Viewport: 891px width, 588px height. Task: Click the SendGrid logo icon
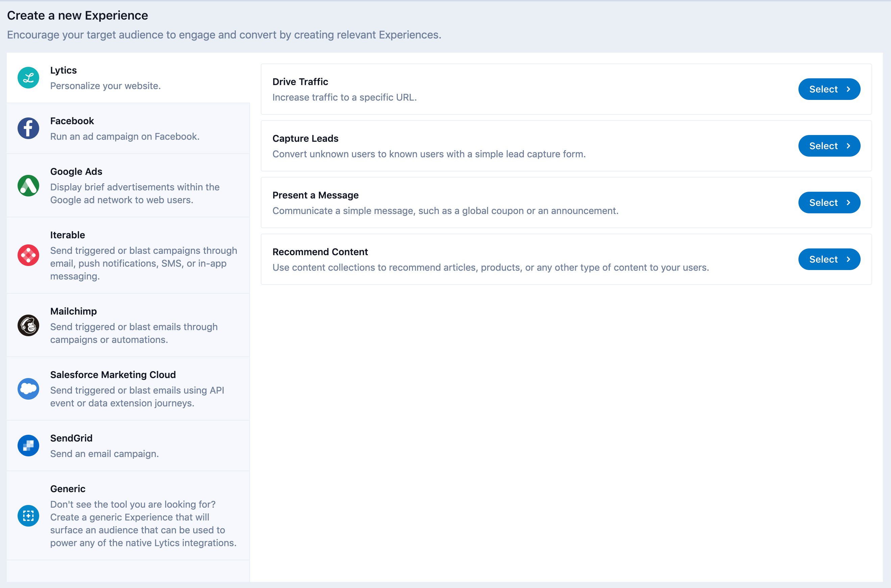[28, 446]
